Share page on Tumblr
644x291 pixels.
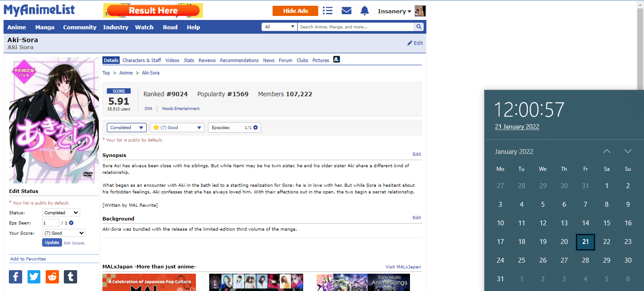pyautogui.click(x=70, y=277)
